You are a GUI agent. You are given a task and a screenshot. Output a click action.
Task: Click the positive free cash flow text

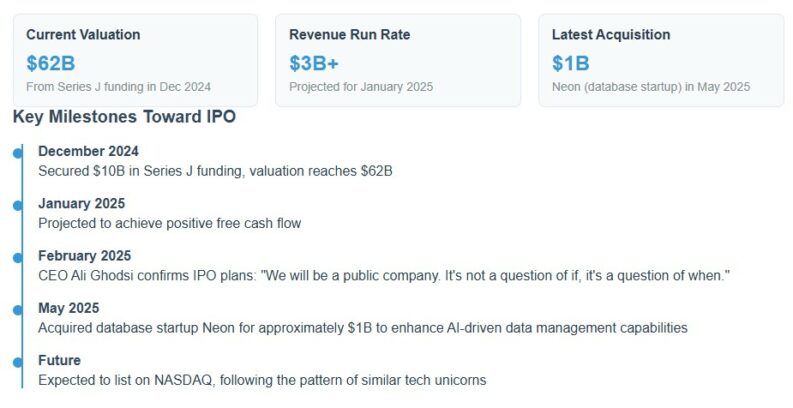coord(169,223)
